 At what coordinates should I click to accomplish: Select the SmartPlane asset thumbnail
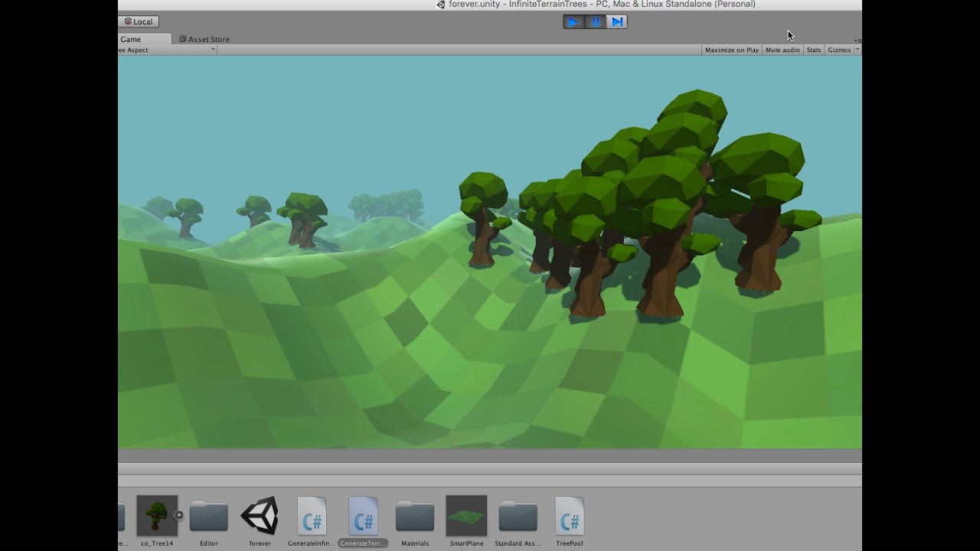466,515
